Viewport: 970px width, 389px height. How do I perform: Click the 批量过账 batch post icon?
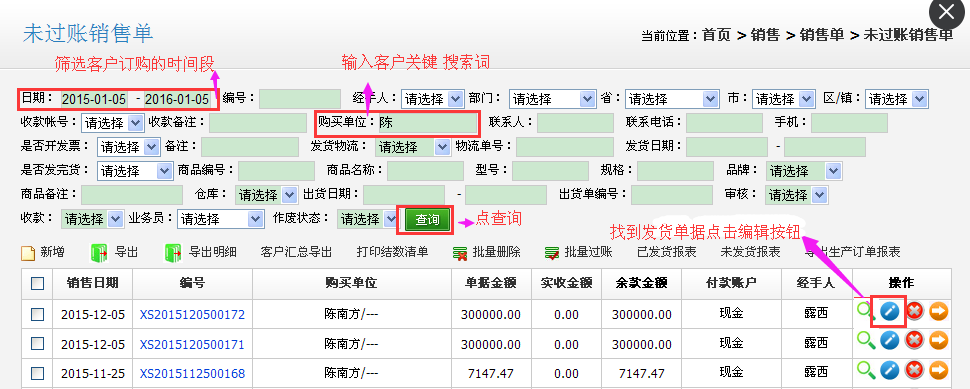click(x=552, y=252)
